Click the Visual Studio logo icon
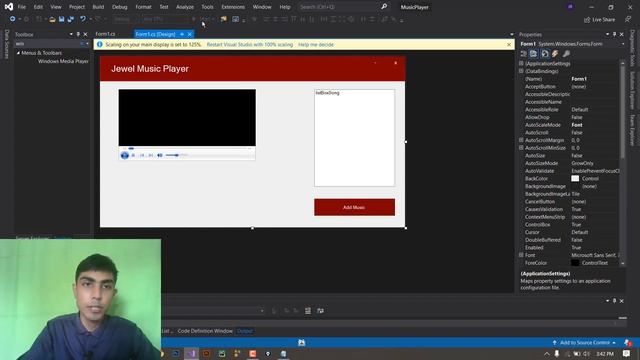 9,7
